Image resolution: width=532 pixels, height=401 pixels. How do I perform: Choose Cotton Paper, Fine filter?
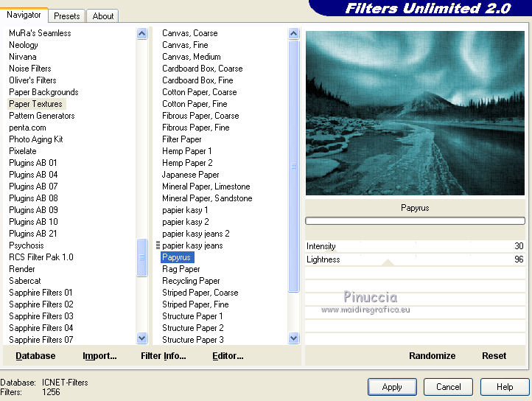[x=195, y=104]
